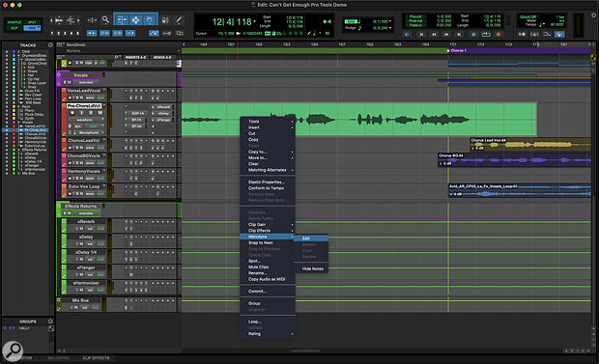Toggle the metronome click icon
The width and height of the screenshot is (599, 364).
click(535, 35)
